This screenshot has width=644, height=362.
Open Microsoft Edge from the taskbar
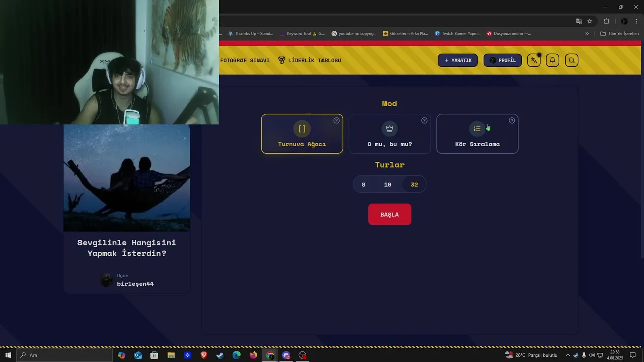pyautogui.click(x=237, y=355)
